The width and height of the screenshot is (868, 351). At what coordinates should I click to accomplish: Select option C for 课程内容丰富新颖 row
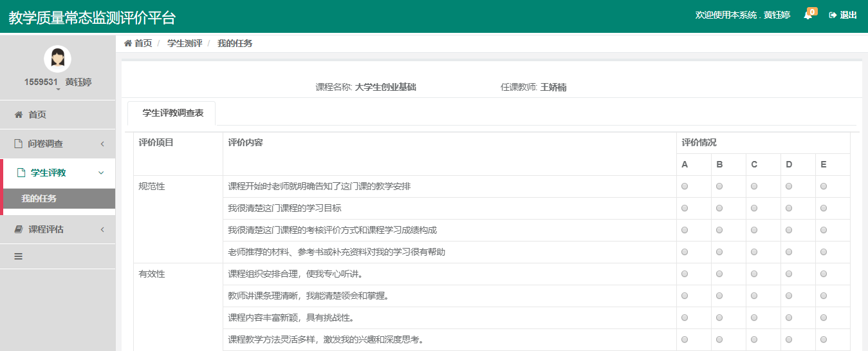[x=754, y=318]
